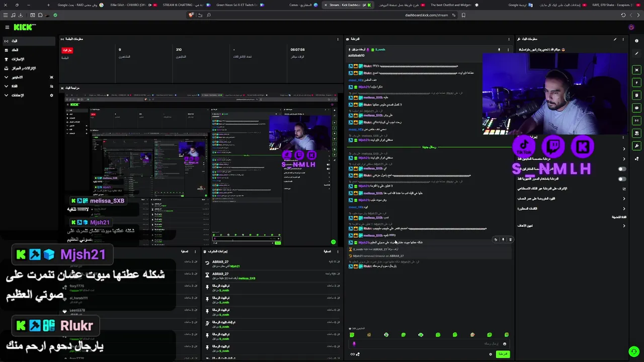Open a new browser tab
The image size is (644, 362).
(x=48, y=5)
